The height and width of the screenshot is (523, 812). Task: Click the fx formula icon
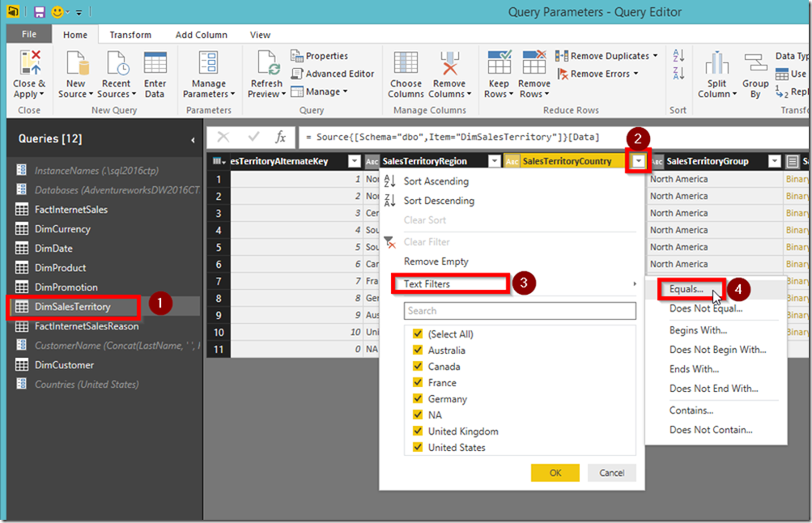click(x=281, y=137)
